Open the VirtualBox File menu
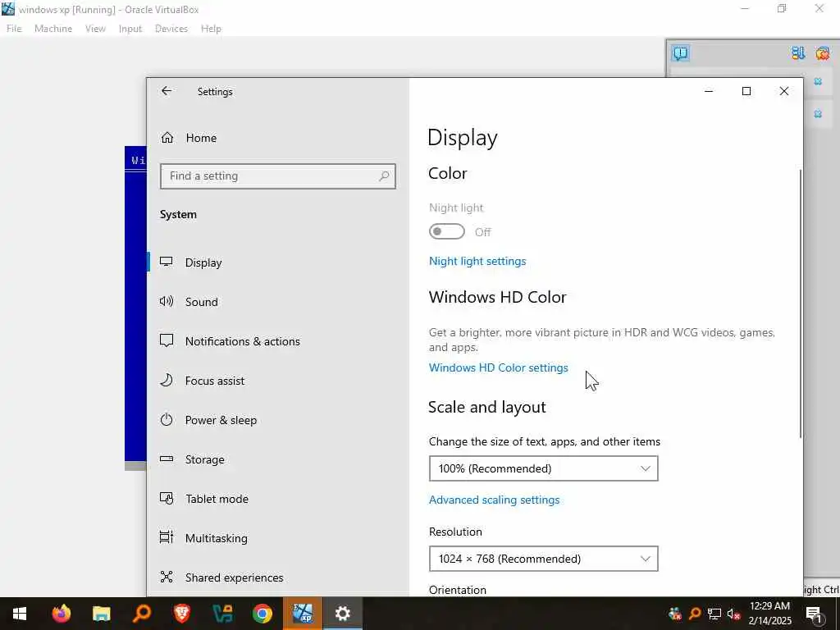 point(14,29)
